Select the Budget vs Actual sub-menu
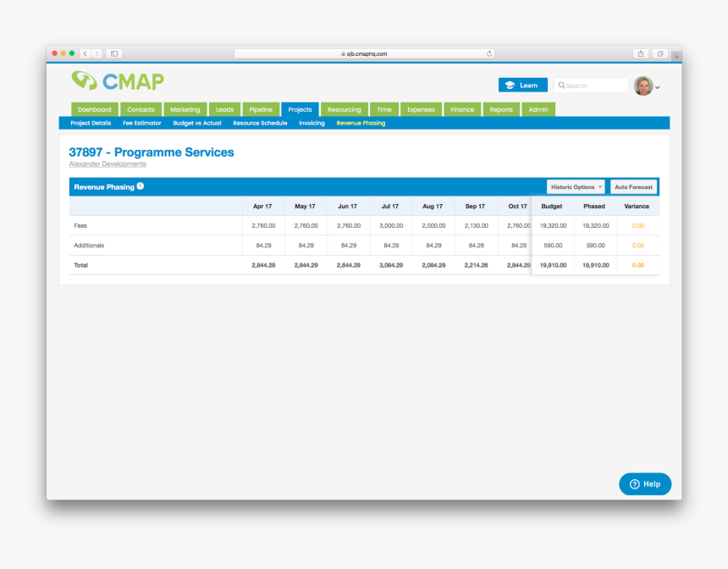Screen dimensions: 728x569 197,123
